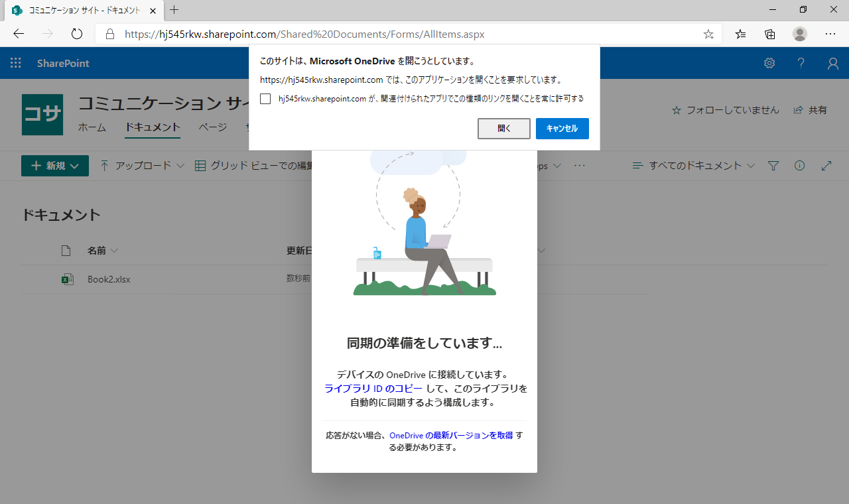Image resolution: width=849 pixels, height=504 pixels.
Task: Open the SharePoint account profile icon
Action: 833,63
